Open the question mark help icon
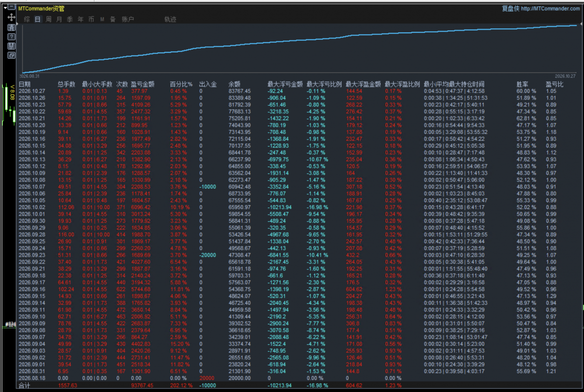This screenshot has width=584, height=392. point(11,36)
